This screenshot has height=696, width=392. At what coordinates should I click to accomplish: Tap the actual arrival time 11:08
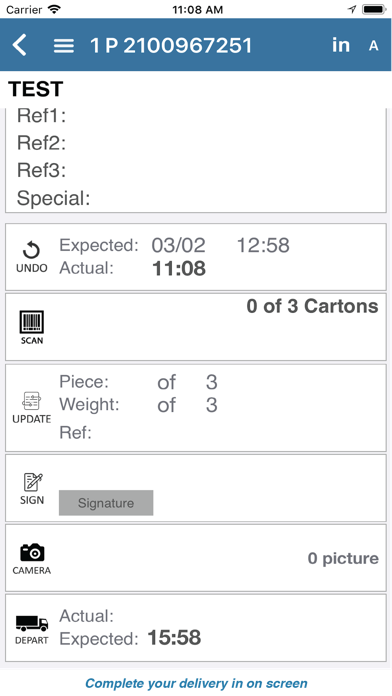coord(179,269)
